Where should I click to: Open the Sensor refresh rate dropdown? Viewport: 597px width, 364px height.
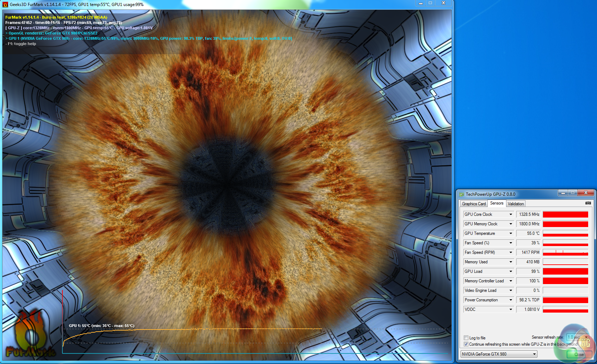577,337
